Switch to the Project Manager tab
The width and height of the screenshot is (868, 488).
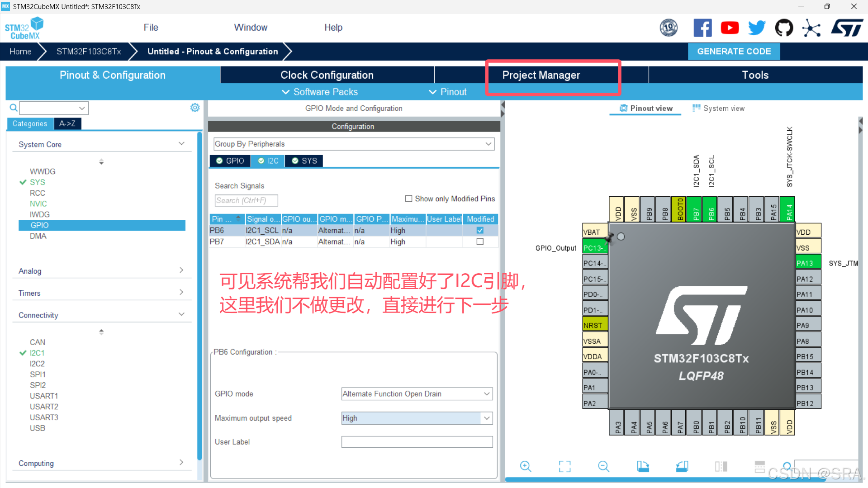541,75
